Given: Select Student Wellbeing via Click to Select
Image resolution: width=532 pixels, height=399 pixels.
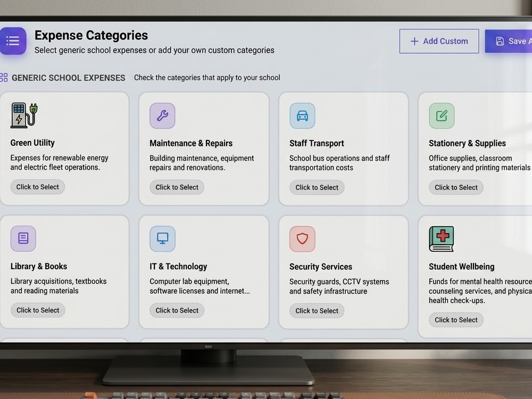Looking at the screenshot, I should pos(456,320).
